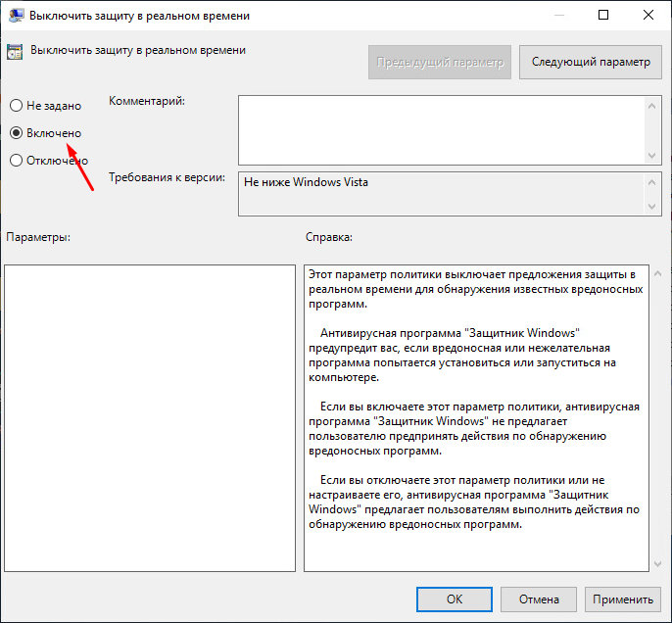Click inside the empty Параметры panel
This screenshot has height=623, width=672.
pyautogui.click(x=150, y=416)
